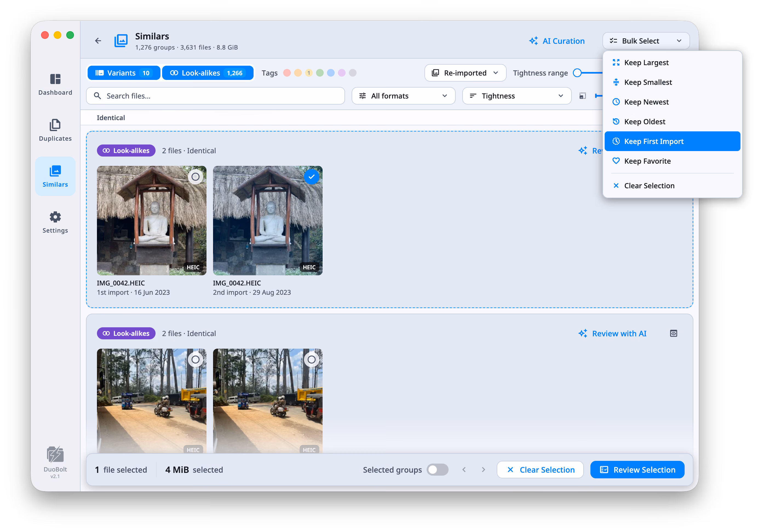Click the magnifier icon in the search field
758x532 pixels.
coord(97,96)
